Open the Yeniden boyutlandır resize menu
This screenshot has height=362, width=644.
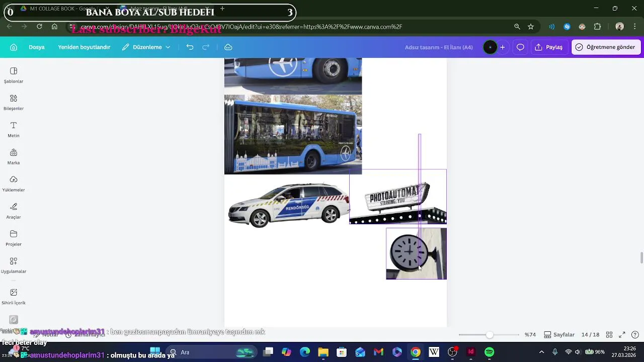[84, 47]
